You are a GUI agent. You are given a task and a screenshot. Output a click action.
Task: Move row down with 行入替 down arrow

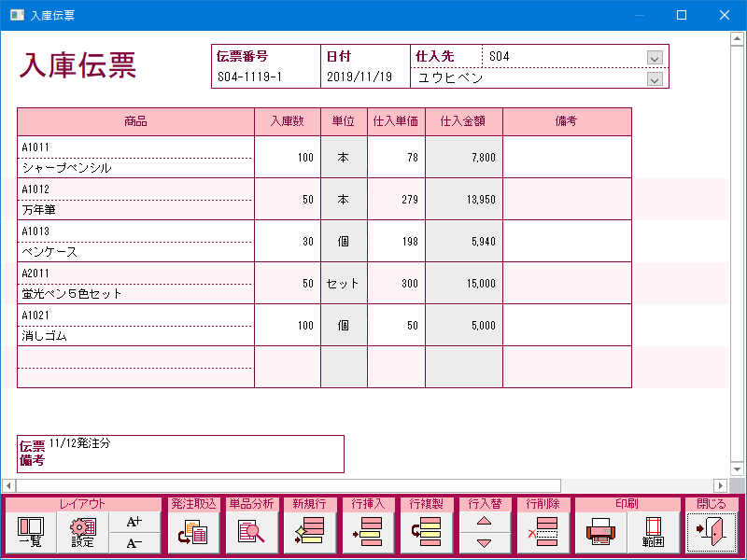coord(484,544)
